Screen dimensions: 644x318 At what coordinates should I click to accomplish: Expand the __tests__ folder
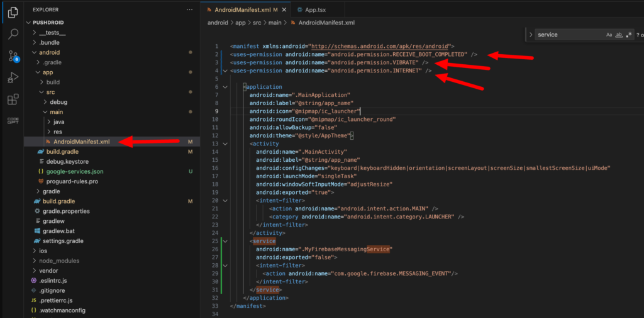point(35,33)
